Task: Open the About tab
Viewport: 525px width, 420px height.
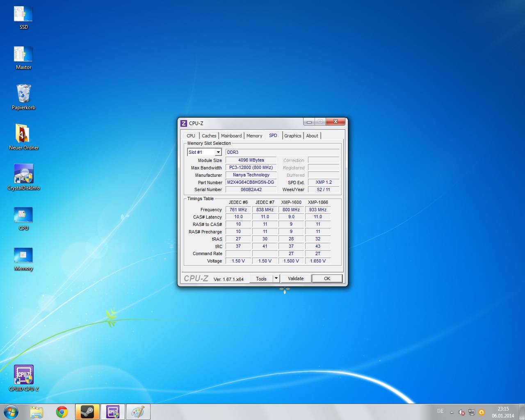Action: 312,136
